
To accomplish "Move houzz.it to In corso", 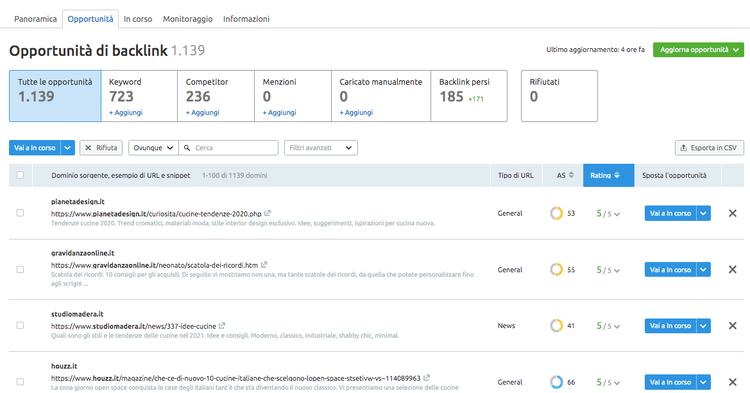I will click(x=670, y=382).
